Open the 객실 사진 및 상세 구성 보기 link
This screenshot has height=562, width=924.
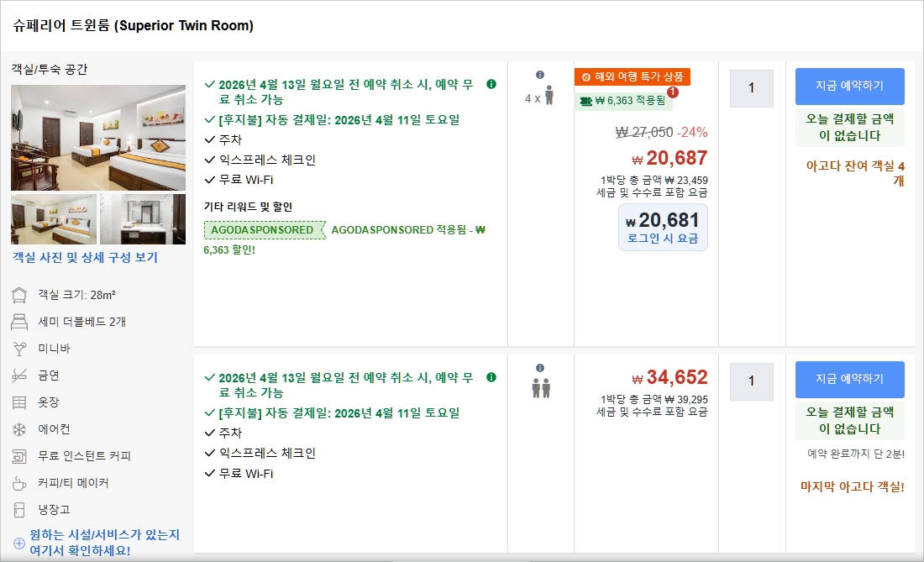85,258
